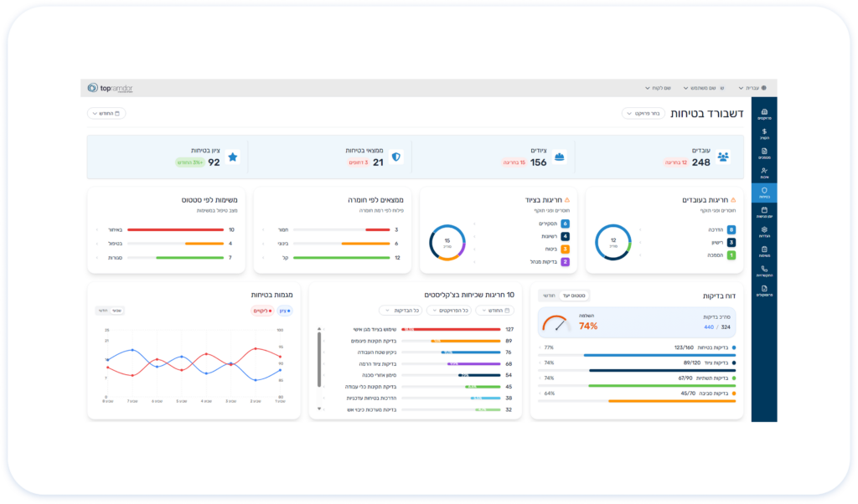858x504 pixels.
Task: Toggle the ליקויים series in the trends chart
Action: [x=262, y=311]
